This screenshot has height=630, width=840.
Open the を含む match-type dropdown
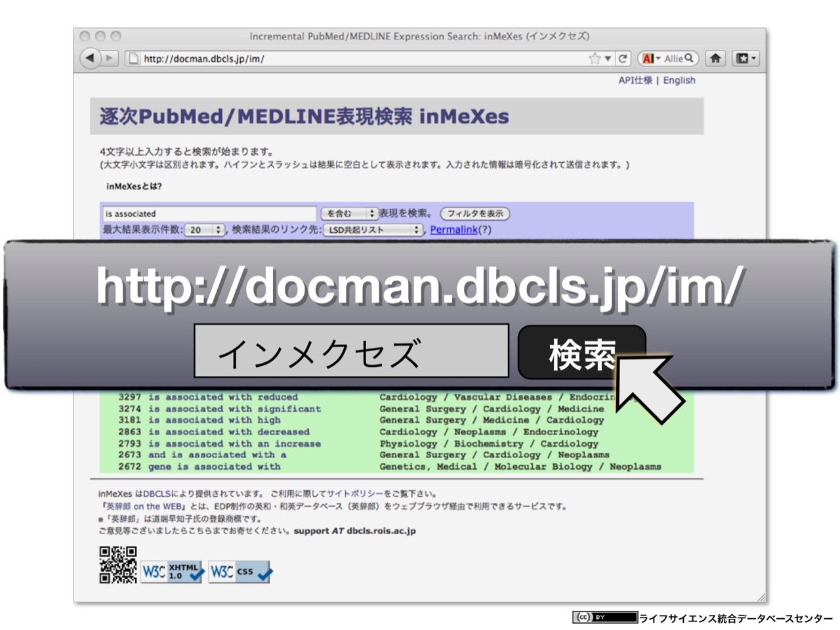(348, 213)
